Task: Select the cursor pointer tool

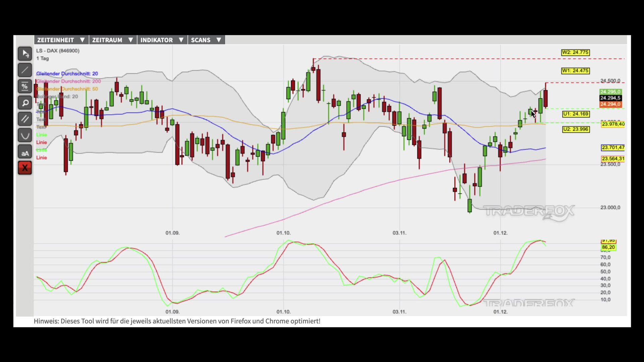Action: 25,54
